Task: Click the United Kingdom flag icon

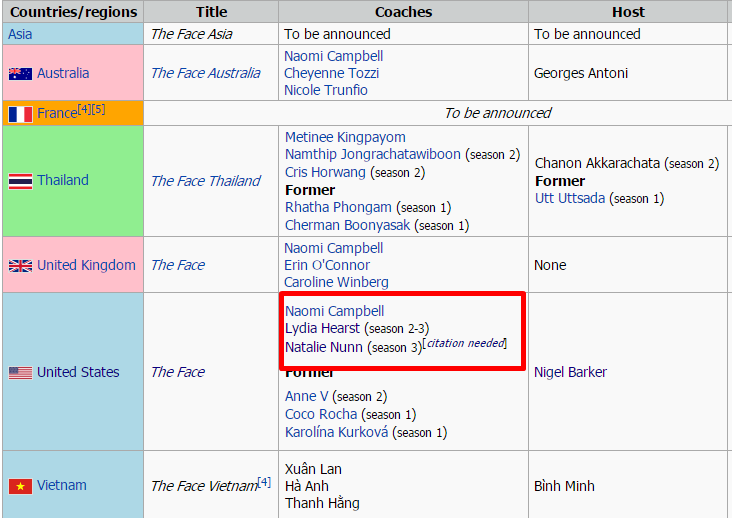Action: tap(21, 266)
